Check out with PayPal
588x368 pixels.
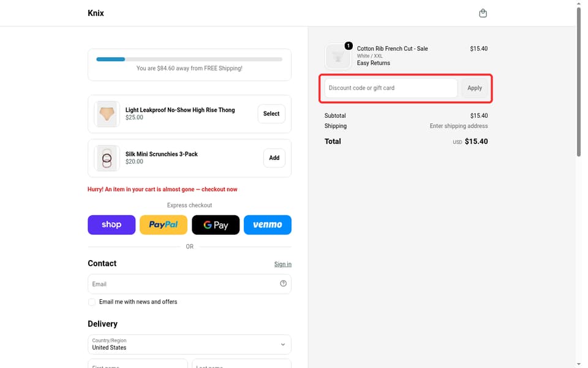[164, 225]
